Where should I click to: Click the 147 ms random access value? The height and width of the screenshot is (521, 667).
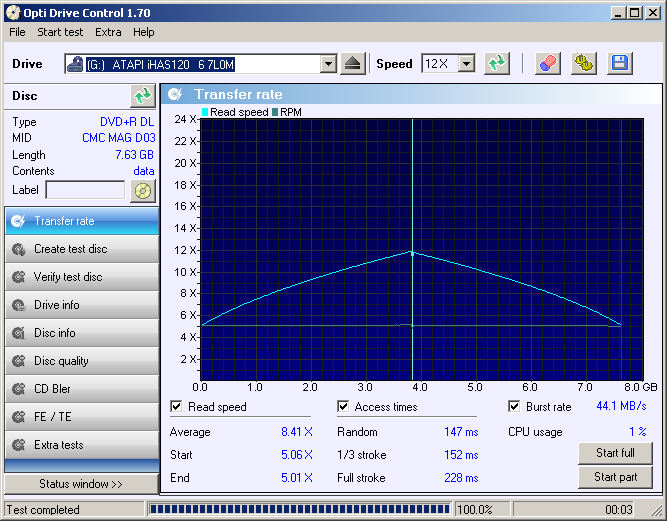462,432
